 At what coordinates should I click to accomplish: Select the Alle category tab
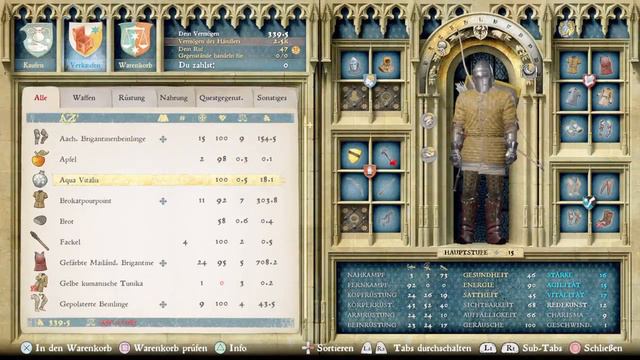40,98
